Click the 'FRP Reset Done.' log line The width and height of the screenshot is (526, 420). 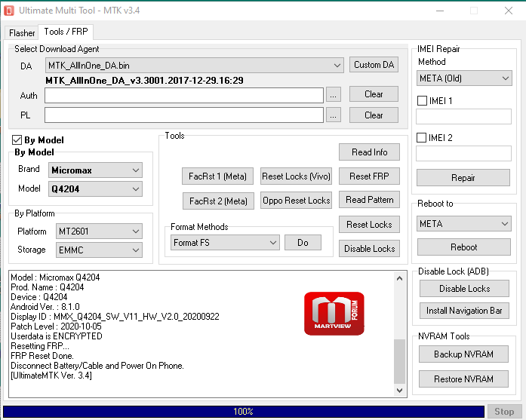[x=42, y=356]
